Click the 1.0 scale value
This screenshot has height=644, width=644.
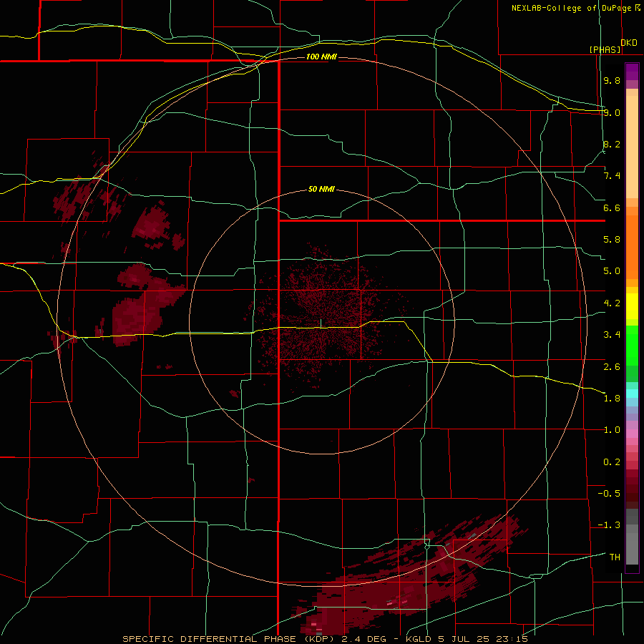click(612, 429)
